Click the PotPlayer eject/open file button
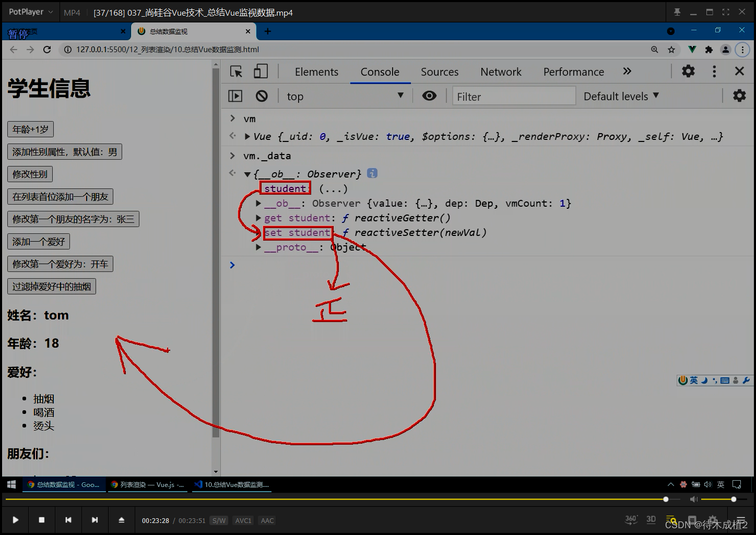 pos(121,520)
